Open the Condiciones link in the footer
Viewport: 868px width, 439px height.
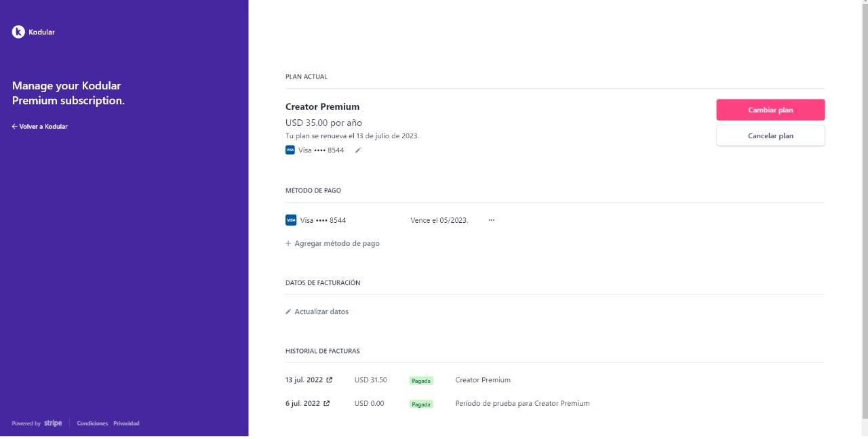coord(92,423)
